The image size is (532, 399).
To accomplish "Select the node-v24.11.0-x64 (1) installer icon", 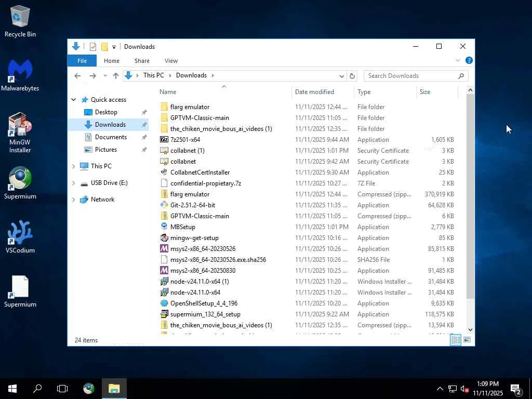I will 164,281.
